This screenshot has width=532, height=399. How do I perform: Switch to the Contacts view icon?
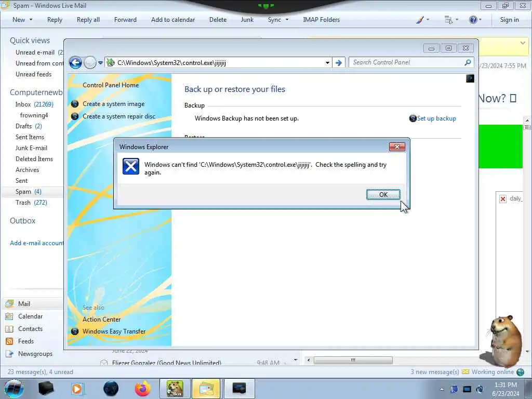[9, 329]
